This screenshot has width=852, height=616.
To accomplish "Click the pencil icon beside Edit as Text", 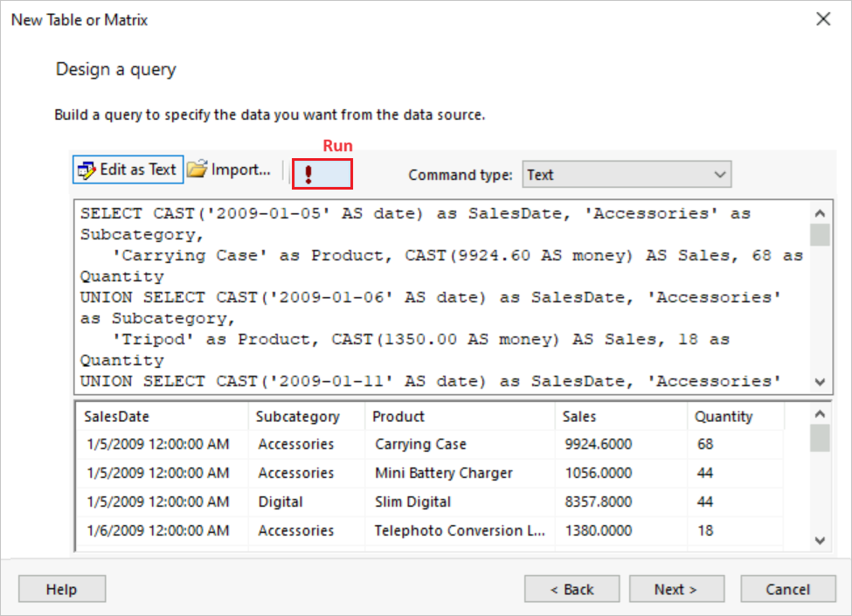I will 86,169.
